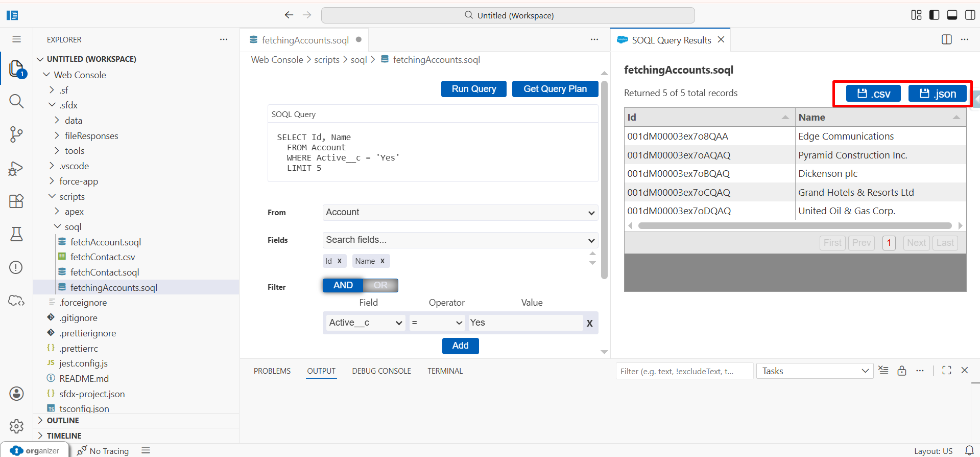Maximize the panel size

tap(946, 371)
